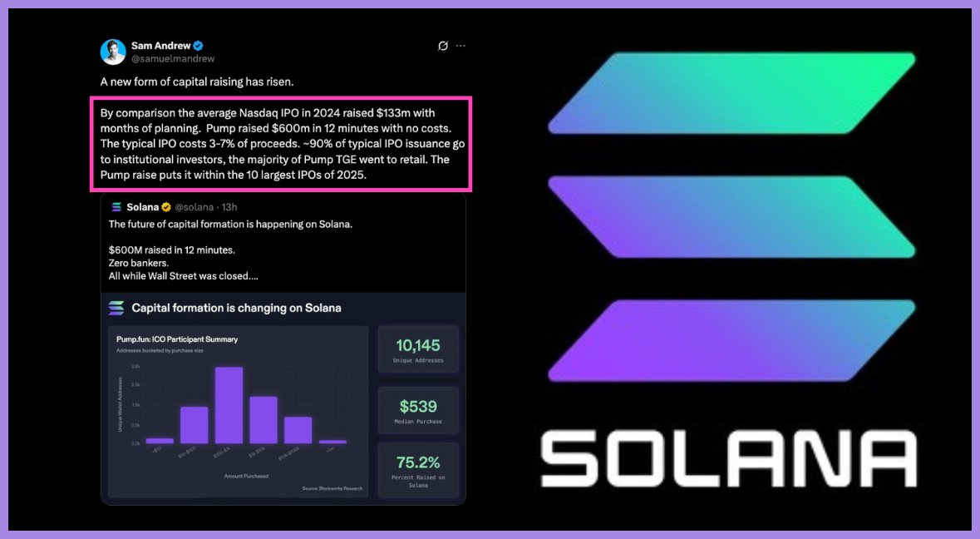Click '$600M raised in 12 minutes.' line
Screen dimensions: 980x539
[x=172, y=250]
